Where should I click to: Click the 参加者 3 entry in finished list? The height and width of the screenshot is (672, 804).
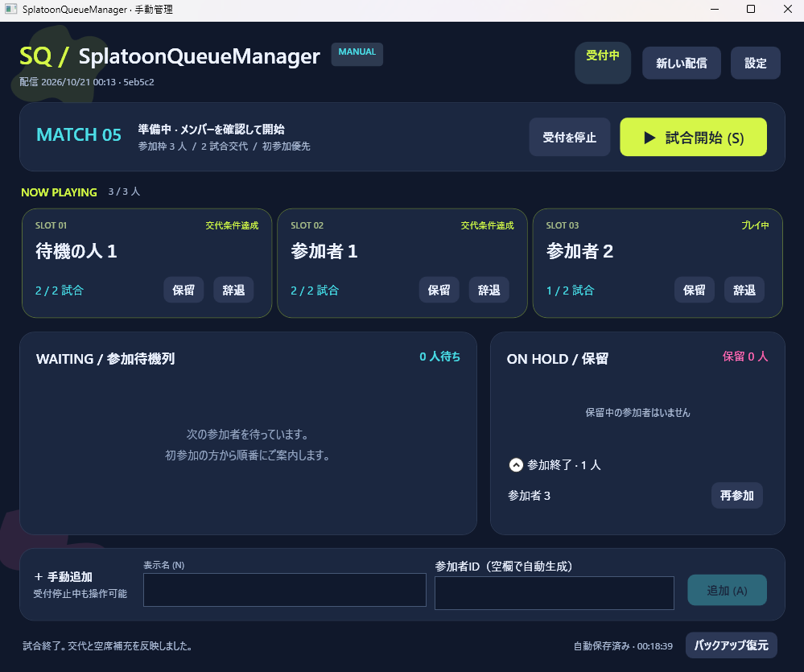530,496
